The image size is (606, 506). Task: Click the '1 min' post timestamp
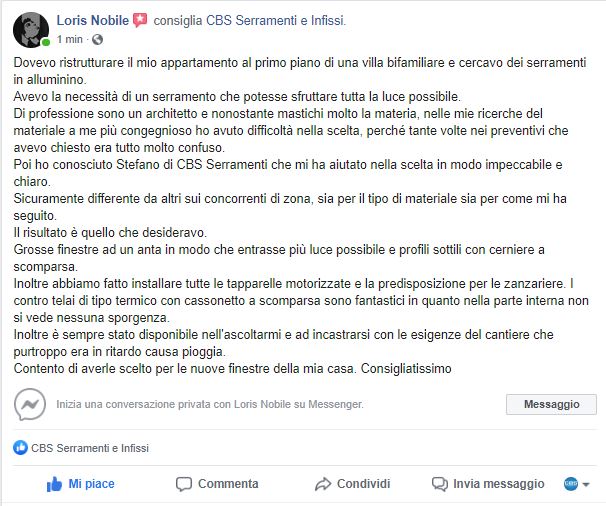click(x=70, y=39)
